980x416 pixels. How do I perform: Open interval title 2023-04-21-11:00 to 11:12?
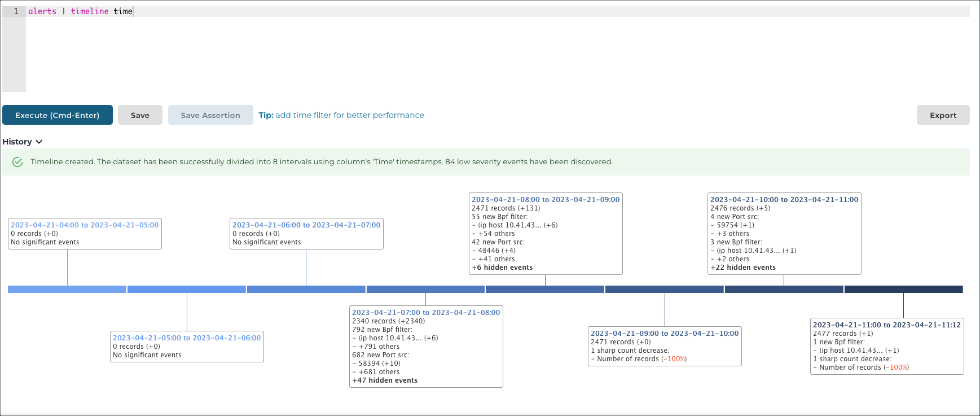tap(887, 325)
